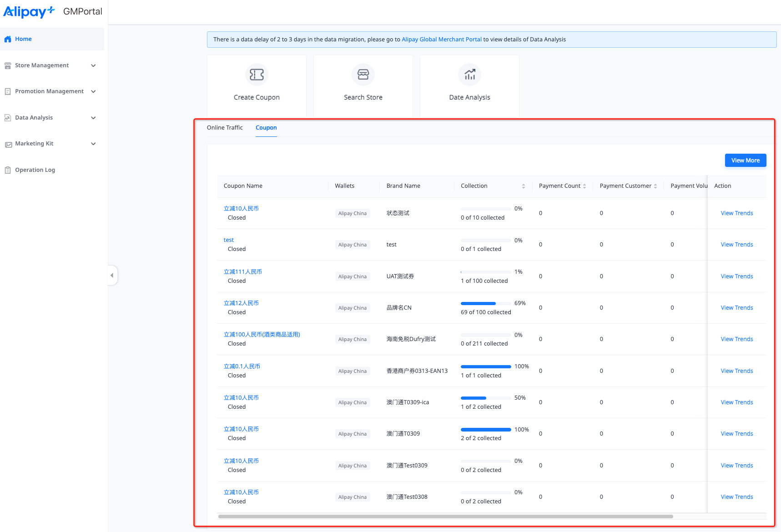Open the Alipay Global Merchant Portal link
781x532 pixels.
pyautogui.click(x=441, y=40)
